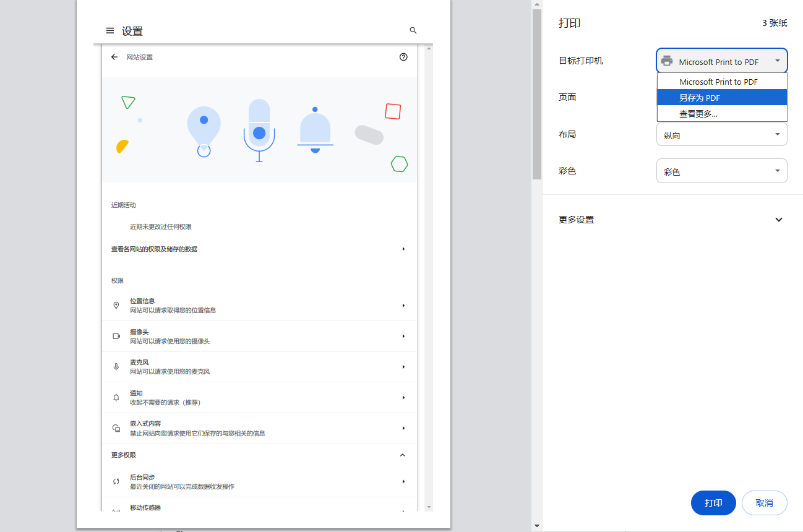803x532 pixels.
Task: Expand arrow for 位置信息 row
Action: coord(403,306)
